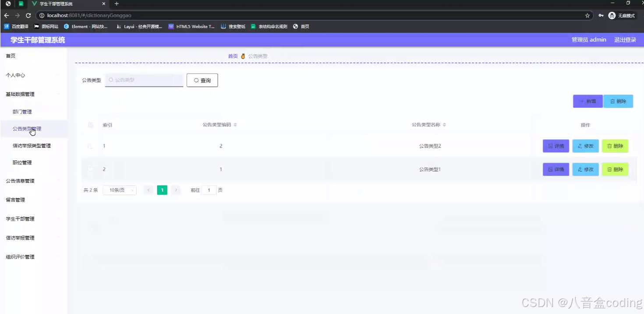Viewport: 644px width, 314px height.
Task: Click 详情 for 公告类型2 row
Action: (556, 146)
